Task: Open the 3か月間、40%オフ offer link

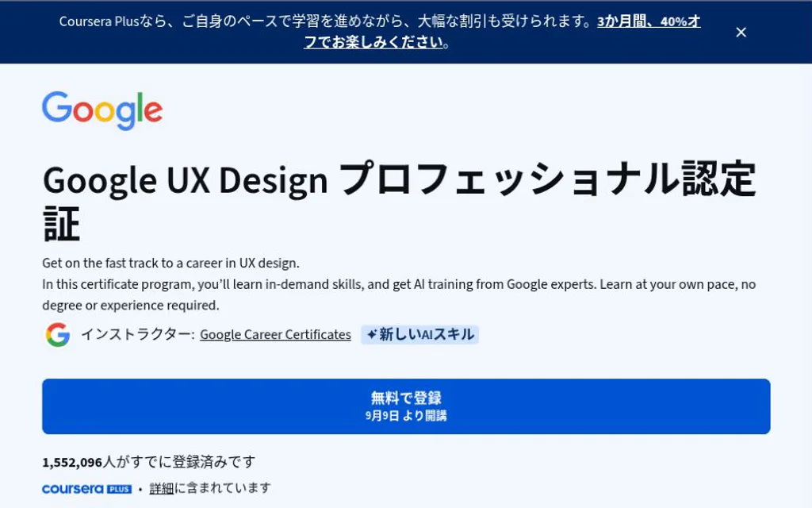Action: point(649,21)
